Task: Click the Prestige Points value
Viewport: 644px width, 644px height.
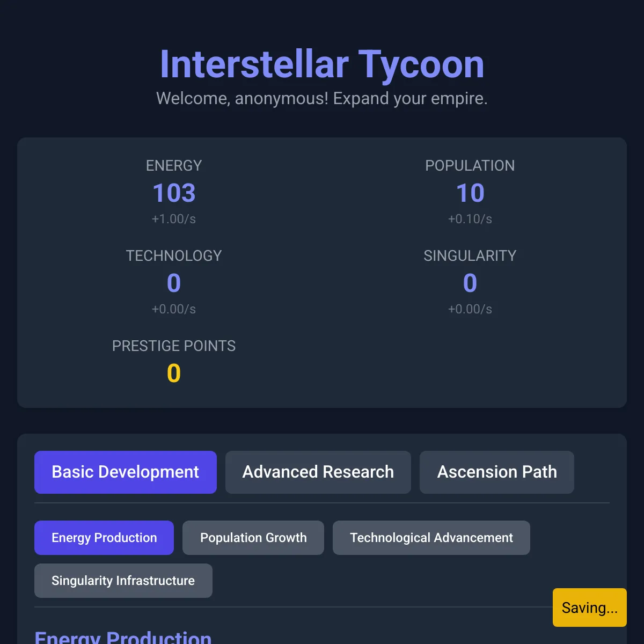Action: click(x=174, y=373)
